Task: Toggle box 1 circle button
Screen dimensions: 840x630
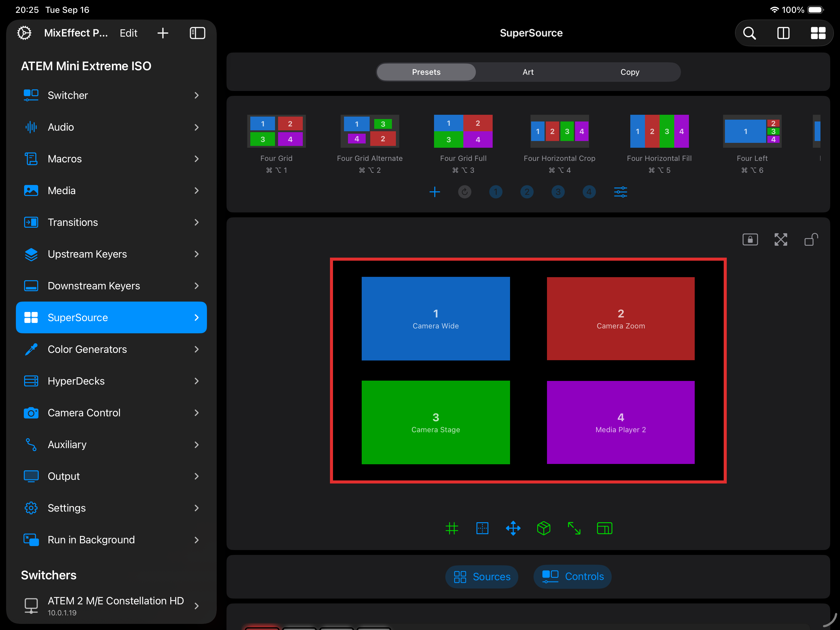Action: (x=496, y=192)
